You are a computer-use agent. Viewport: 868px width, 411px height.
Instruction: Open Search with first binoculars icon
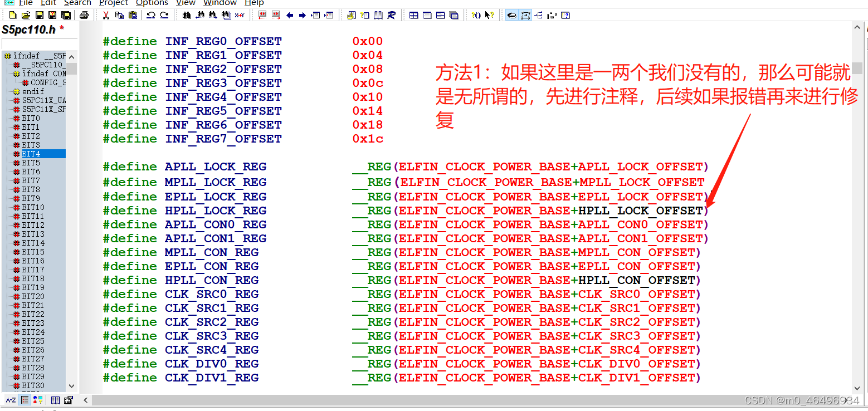pyautogui.click(x=187, y=15)
